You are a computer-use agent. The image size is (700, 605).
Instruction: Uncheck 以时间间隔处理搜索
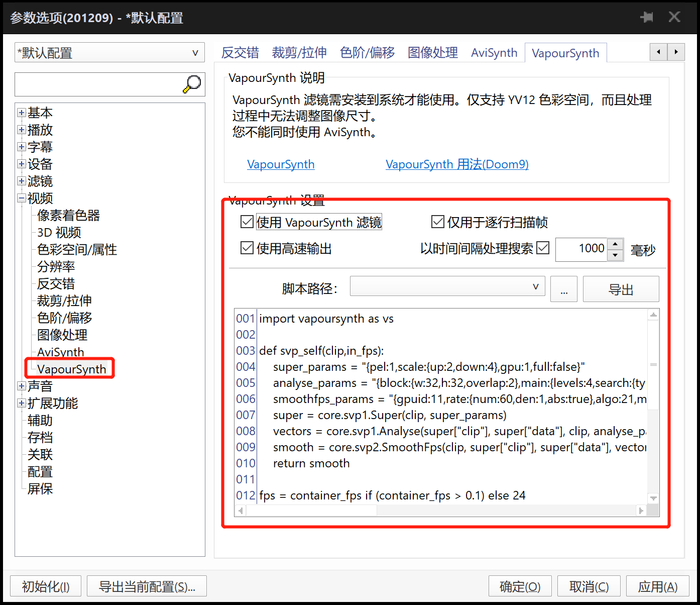click(543, 248)
